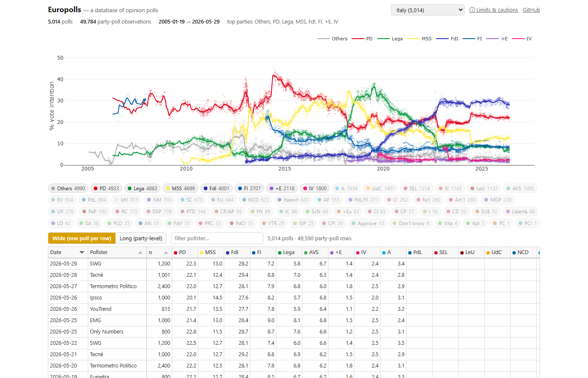Enable the EV 934 party chip
The height and width of the screenshot is (378, 588).
pyautogui.click(x=62, y=200)
